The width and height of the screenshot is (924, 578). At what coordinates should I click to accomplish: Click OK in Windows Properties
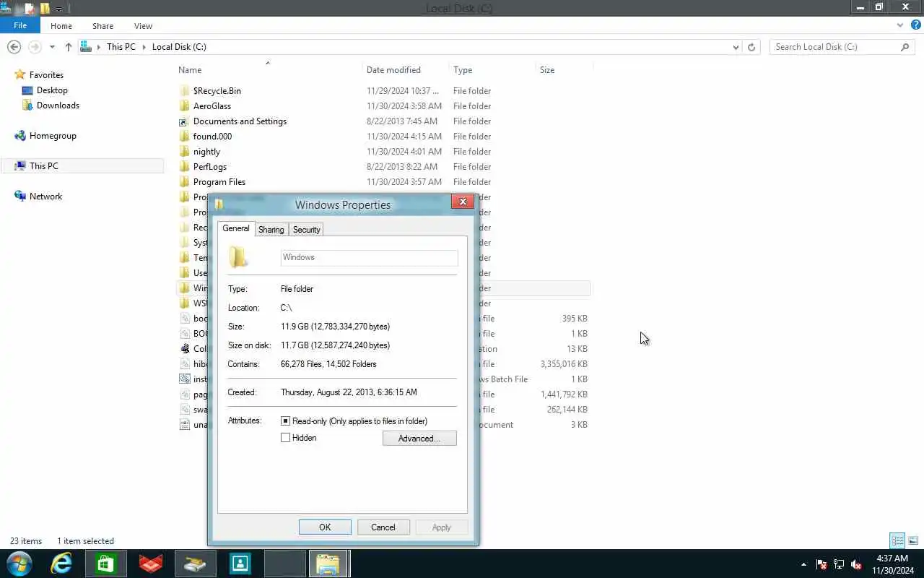[325, 527]
